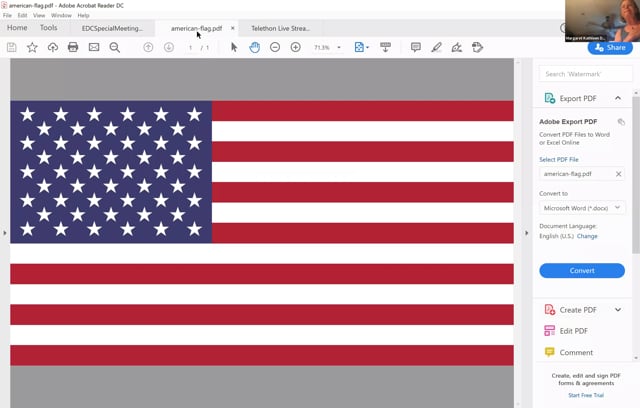Click the right panel vertical scrollbar
The image size is (640, 408).
click(636, 175)
